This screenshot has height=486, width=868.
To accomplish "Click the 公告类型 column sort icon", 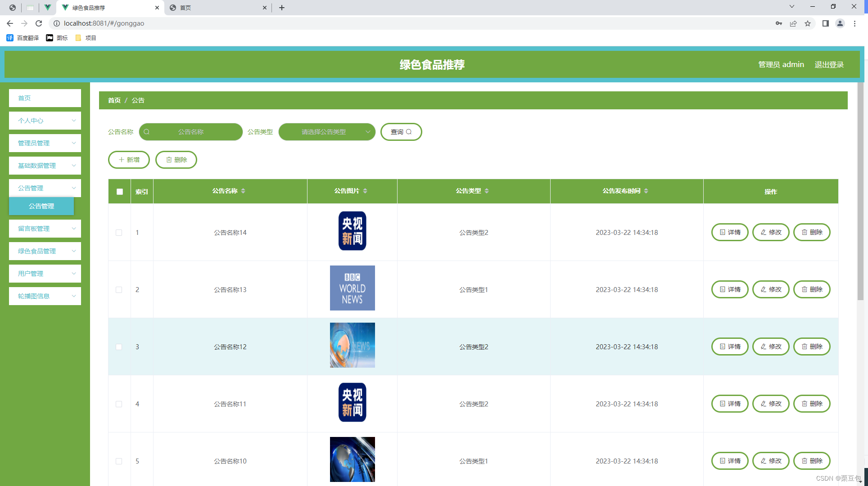I will [487, 191].
